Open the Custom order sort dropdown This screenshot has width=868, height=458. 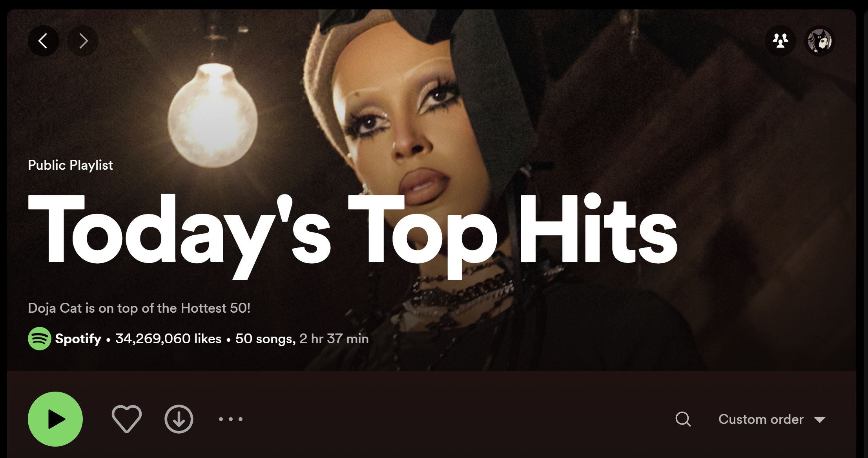coord(772,419)
